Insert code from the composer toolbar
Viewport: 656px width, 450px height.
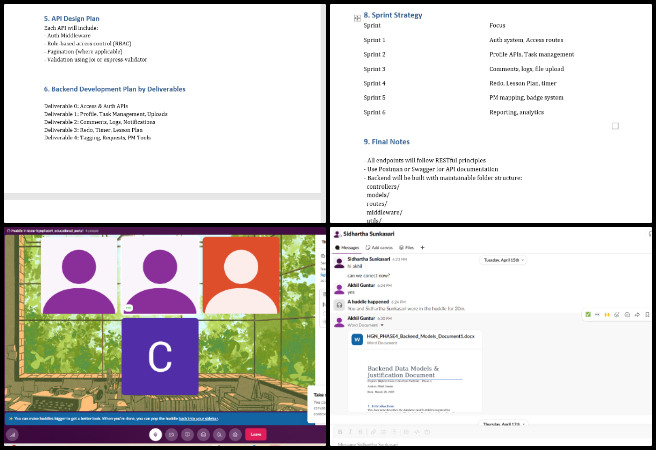tap(416, 432)
